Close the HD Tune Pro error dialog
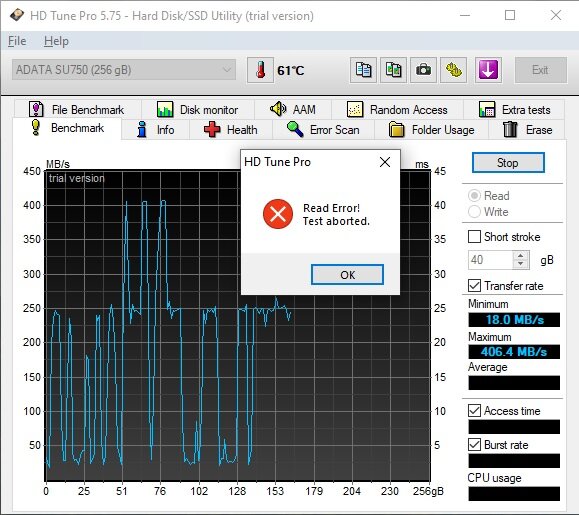 point(385,162)
